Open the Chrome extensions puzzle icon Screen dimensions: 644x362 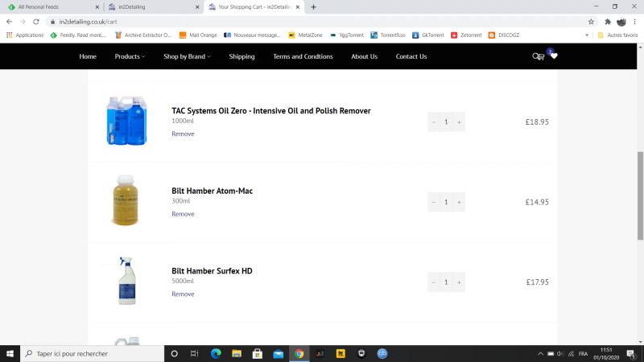click(607, 22)
